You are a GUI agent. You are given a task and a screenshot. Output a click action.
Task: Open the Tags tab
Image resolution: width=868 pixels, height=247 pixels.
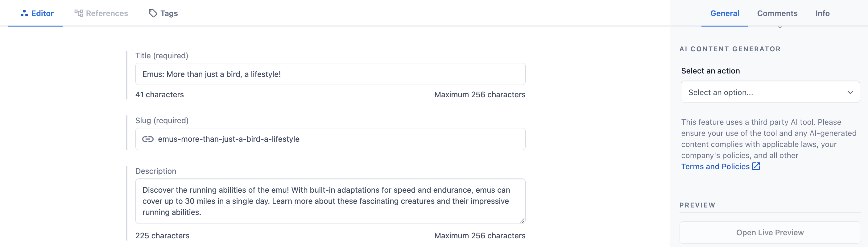[x=163, y=13]
